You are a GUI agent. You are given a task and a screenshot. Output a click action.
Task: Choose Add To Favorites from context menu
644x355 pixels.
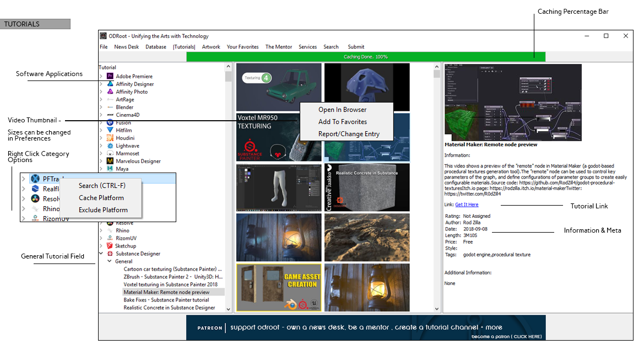click(342, 122)
